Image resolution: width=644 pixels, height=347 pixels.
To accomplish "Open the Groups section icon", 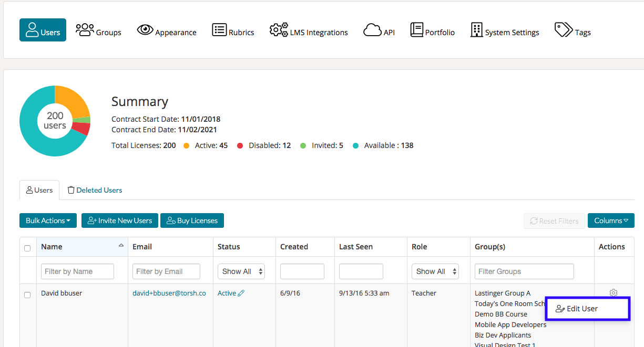I will 85,29.
